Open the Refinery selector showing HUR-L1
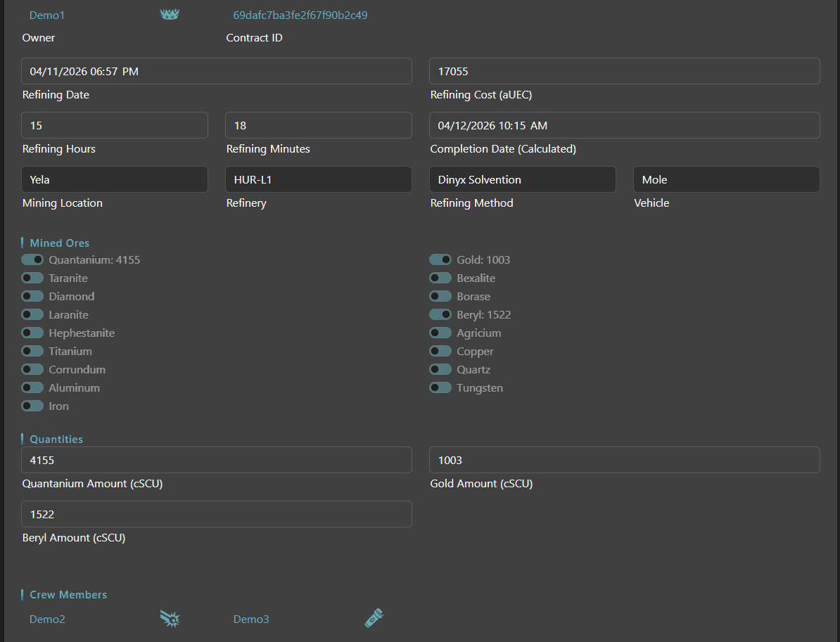Viewport: 840px width, 642px height. pyautogui.click(x=318, y=179)
